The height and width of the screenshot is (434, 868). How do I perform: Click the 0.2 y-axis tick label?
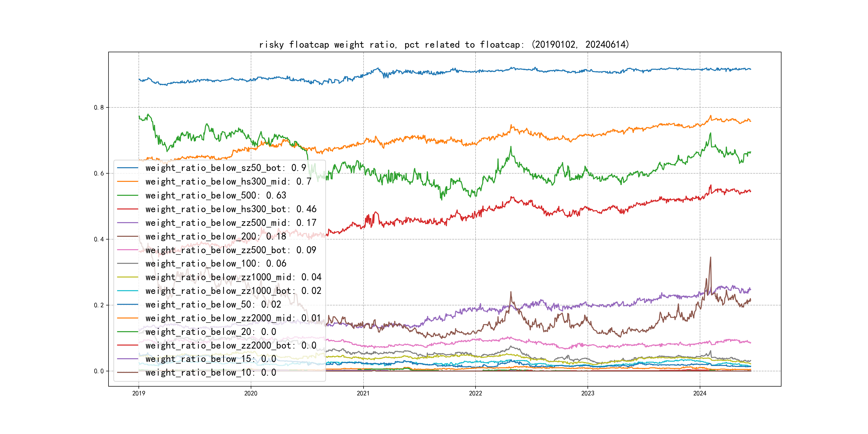click(99, 305)
